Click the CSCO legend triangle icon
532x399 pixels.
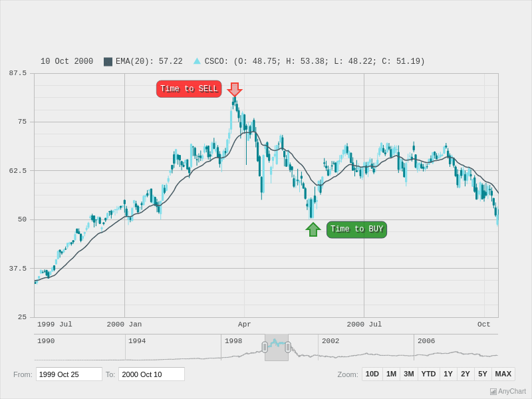point(197,61)
